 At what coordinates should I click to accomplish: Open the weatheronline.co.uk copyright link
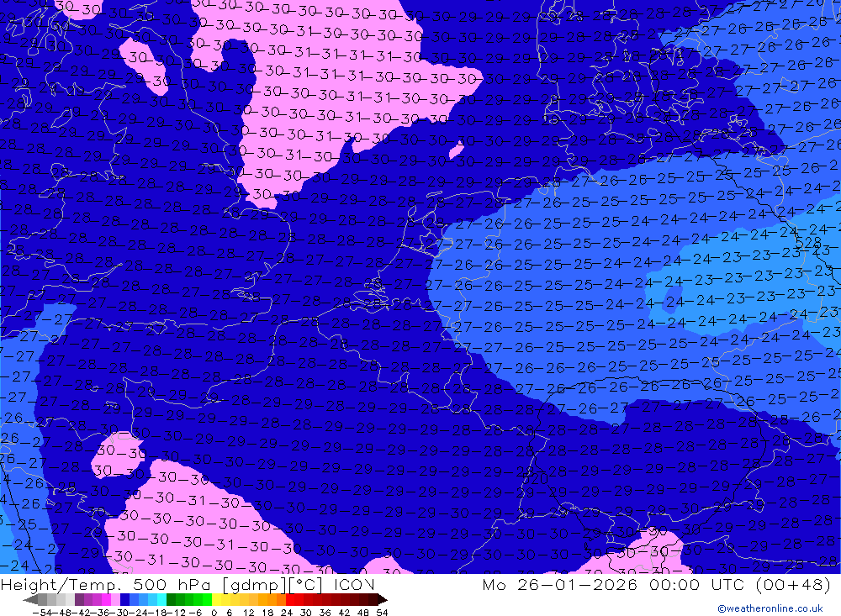770,608
